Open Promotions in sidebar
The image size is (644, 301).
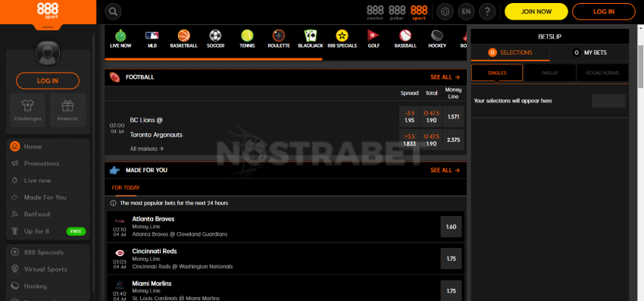(48, 163)
